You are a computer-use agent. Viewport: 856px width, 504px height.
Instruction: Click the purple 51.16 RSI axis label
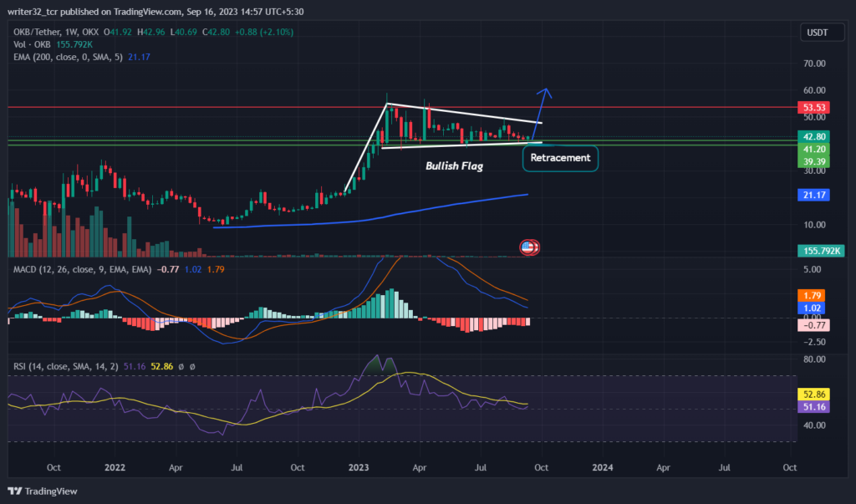point(813,407)
